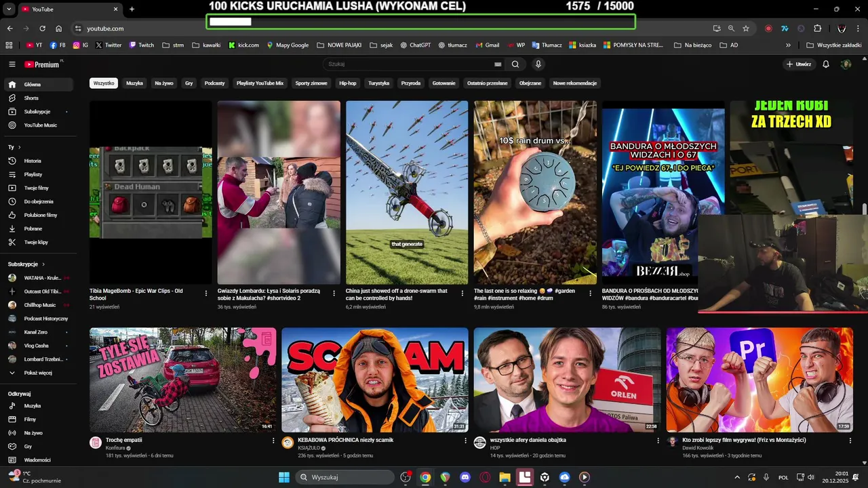Screen dimensions: 868x488
Task: Open Historia in sidebar
Action: [x=39, y=161]
